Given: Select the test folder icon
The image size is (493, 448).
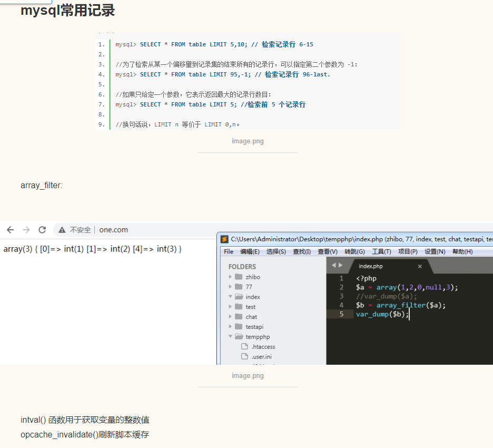Looking at the screenshot, I should click(239, 307).
